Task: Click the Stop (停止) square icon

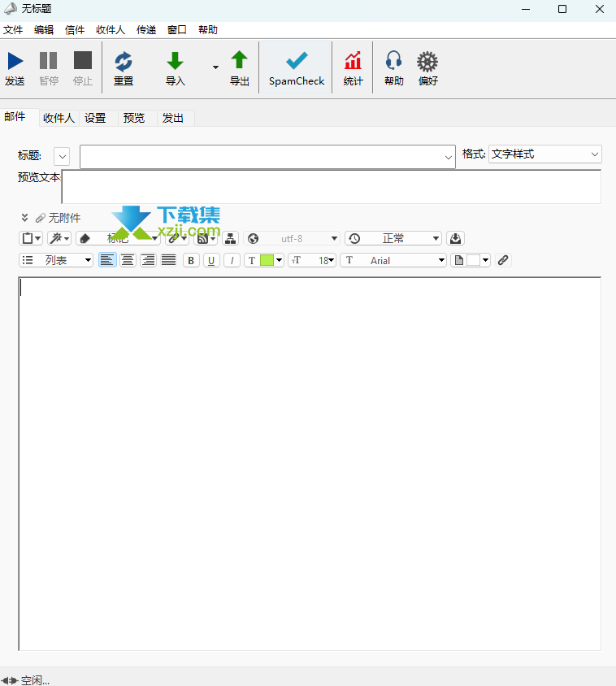Action: point(83,61)
